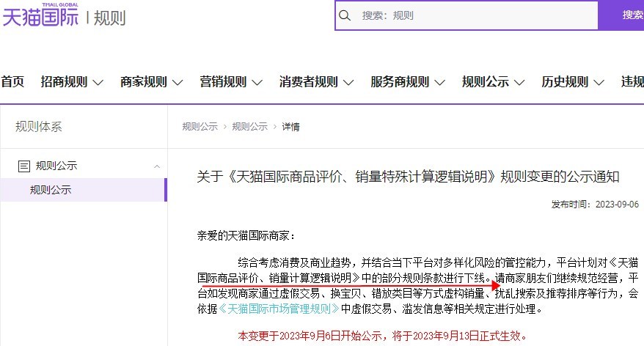Open the 消费者规则 menu
Screen dimensions: 644x346
[309, 81]
